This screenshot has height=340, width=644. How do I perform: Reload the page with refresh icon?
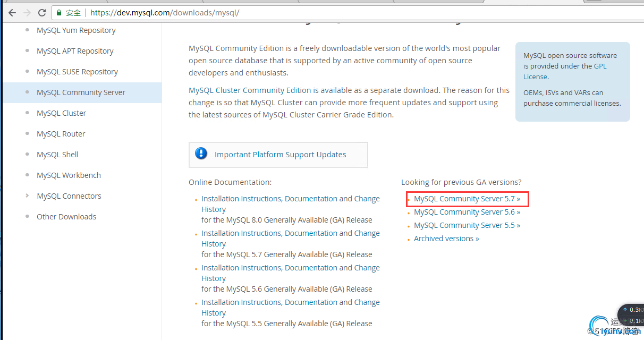[42, 13]
